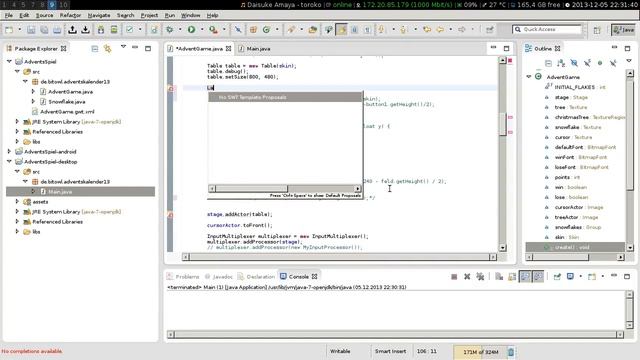Open the Open Perspective icon
Image resolution: width=640 pixels, height=360 pixels.
597,30
